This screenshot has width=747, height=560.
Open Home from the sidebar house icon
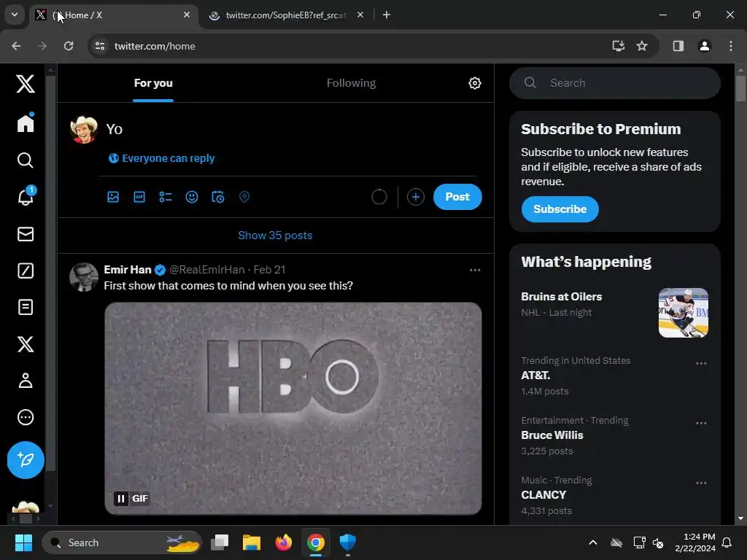[x=26, y=123]
